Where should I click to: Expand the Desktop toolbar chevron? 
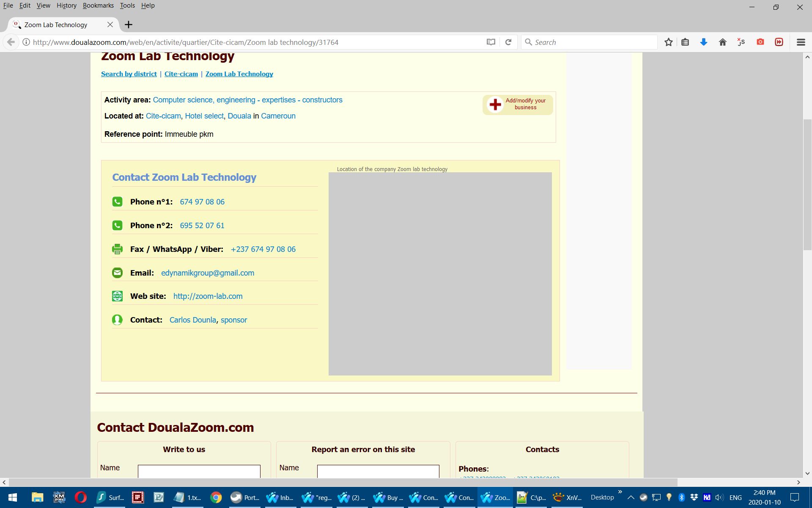pos(620,492)
